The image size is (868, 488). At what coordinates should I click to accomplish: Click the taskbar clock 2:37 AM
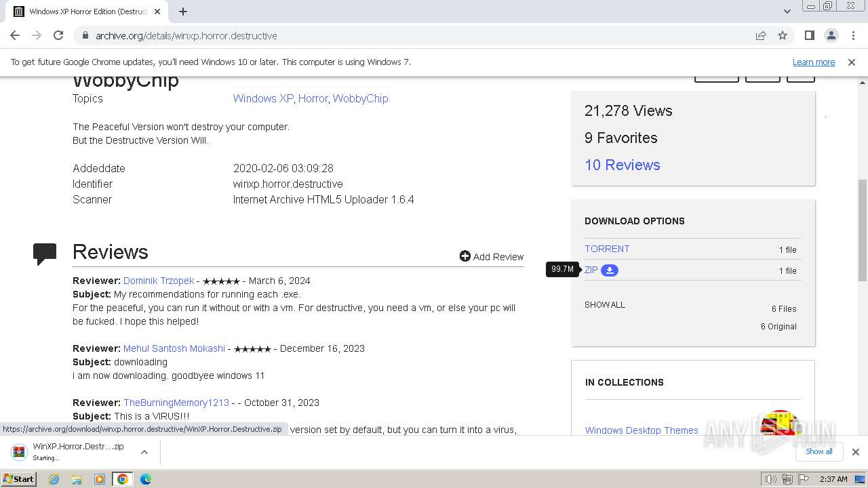coord(833,479)
